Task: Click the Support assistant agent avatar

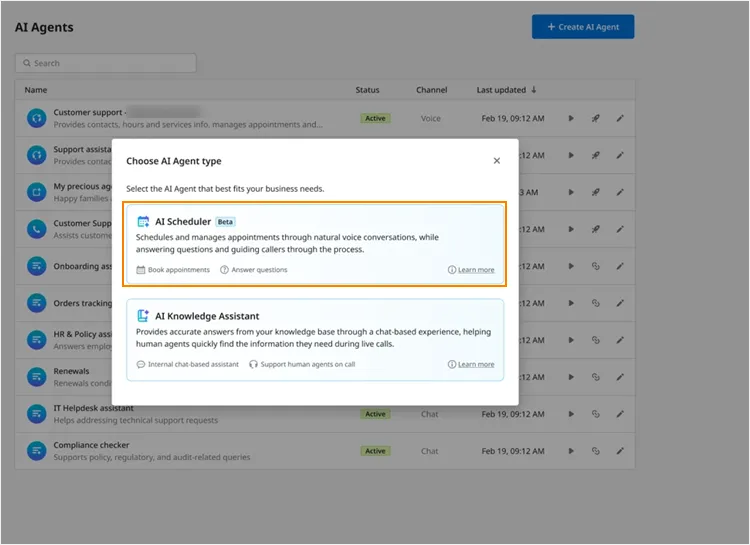Action: [x=36, y=155]
